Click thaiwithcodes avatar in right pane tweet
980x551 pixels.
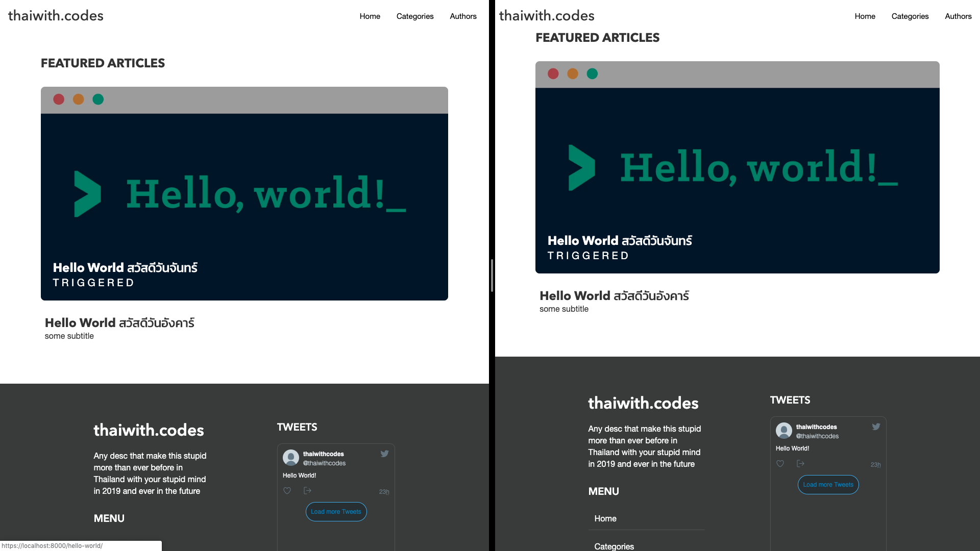coord(784,431)
